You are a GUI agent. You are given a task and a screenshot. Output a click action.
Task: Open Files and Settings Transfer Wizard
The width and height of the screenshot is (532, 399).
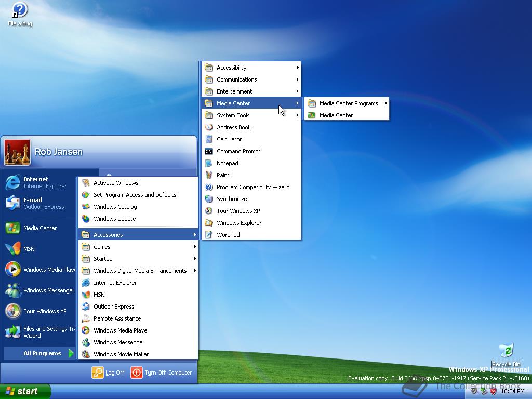(39, 332)
